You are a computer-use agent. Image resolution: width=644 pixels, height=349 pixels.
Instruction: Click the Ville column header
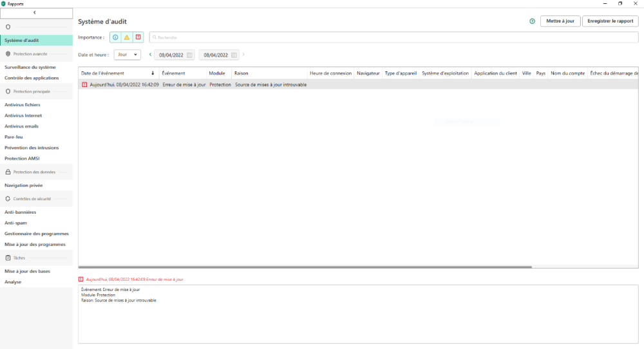527,73
